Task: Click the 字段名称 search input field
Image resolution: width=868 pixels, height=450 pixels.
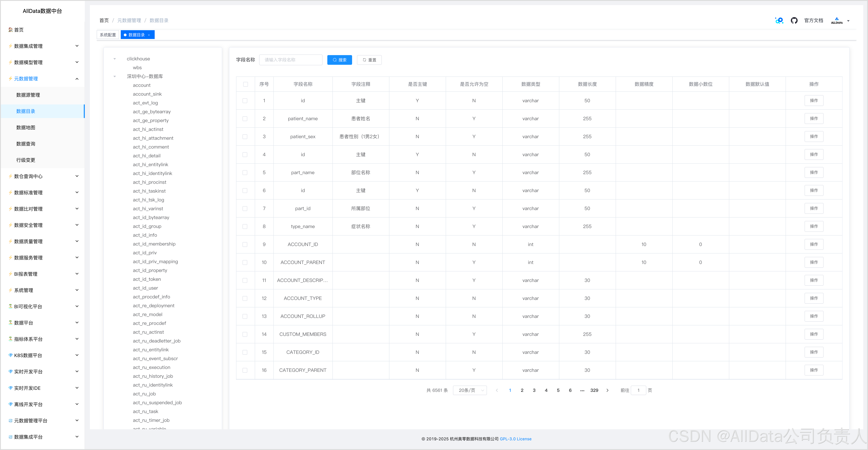Action: [291, 60]
